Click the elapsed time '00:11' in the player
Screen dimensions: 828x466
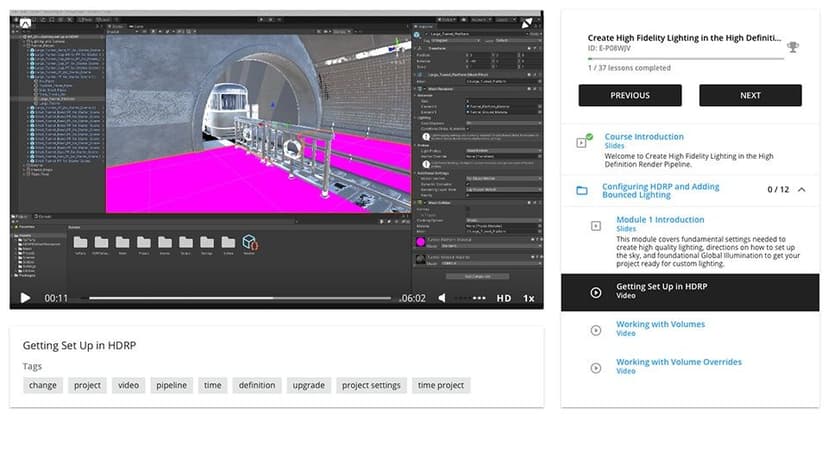click(56, 298)
